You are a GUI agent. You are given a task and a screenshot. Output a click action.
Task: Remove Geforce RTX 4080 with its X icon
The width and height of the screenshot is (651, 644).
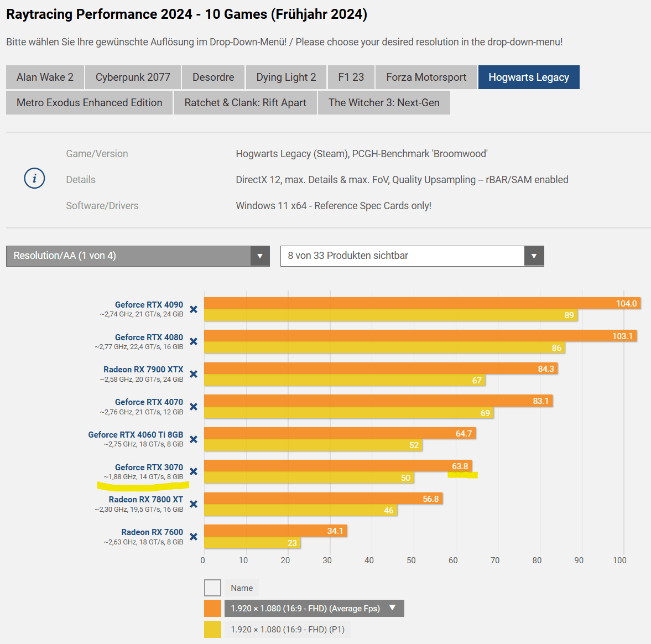click(194, 342)
